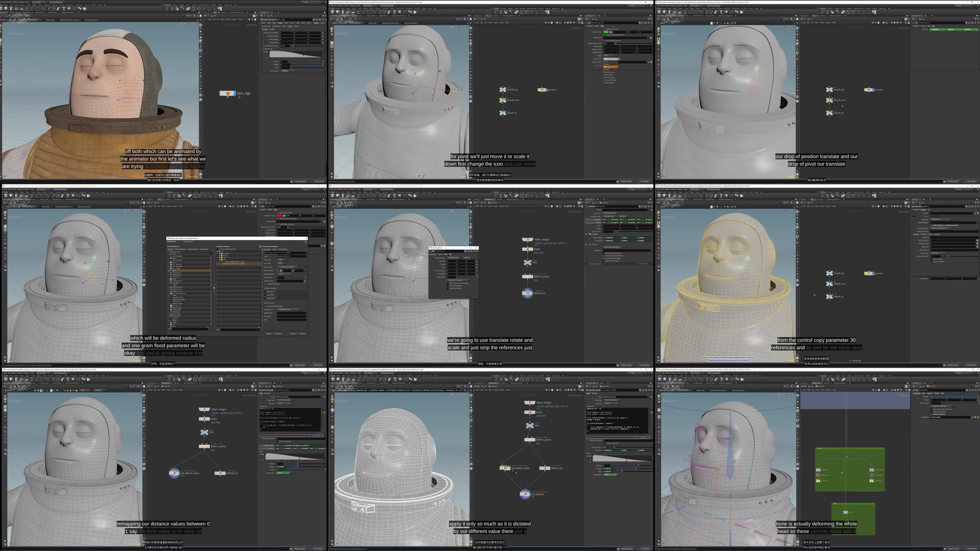
Task: Toggle Preserve Normal Length in deform_trs parameters
Action: pyautogui.click(x=604, y=258)
